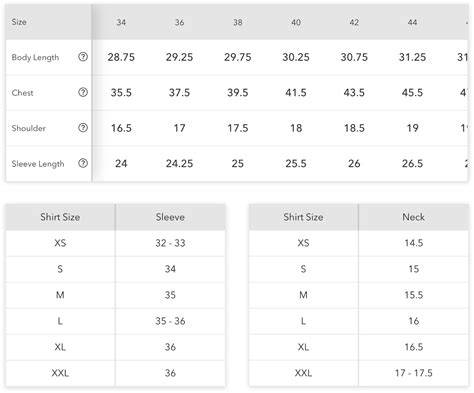Image resolution: width=474 pixels, height=393 pixels.
Task: Select the Chest value 41.5
Action: tap(296, 92)
